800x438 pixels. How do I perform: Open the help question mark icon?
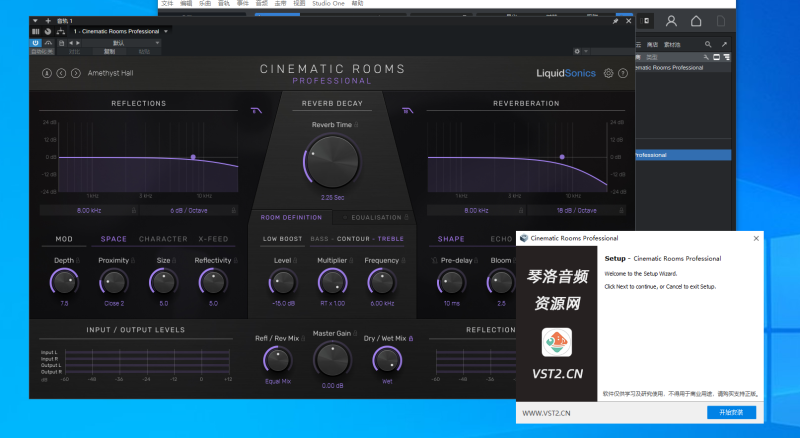(623, 73)
